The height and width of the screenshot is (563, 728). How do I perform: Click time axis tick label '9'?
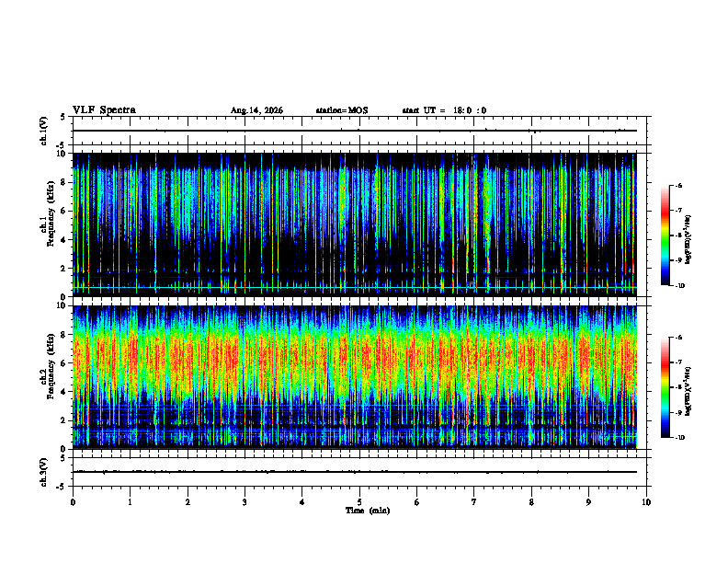click(588, 502)
